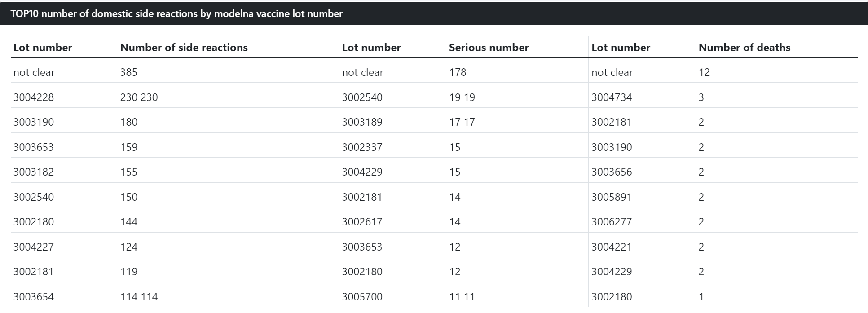Click the 'Number of deaths' column header
Screen dimensions: 868x313
tap(744, 48)
